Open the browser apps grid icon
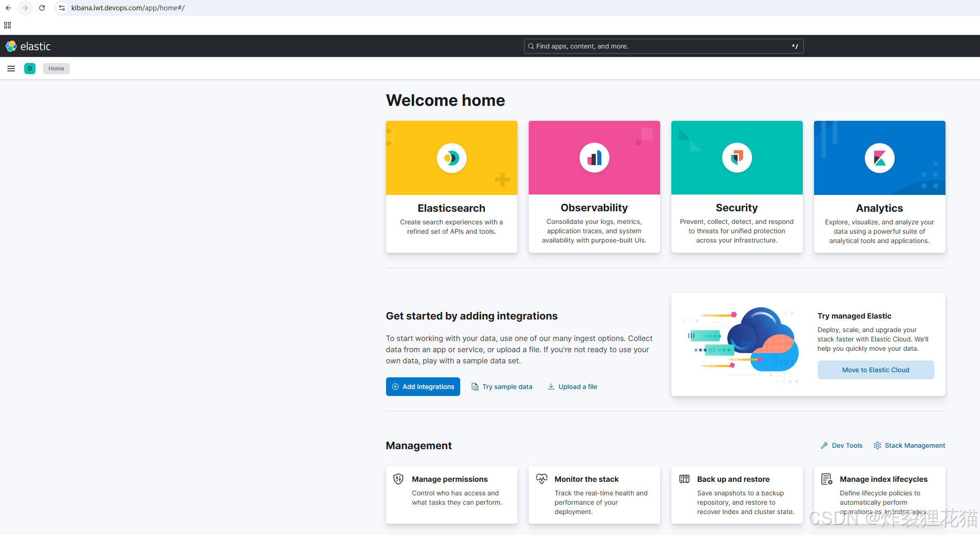This screenshot has width=980, height=535. (7, 25)
